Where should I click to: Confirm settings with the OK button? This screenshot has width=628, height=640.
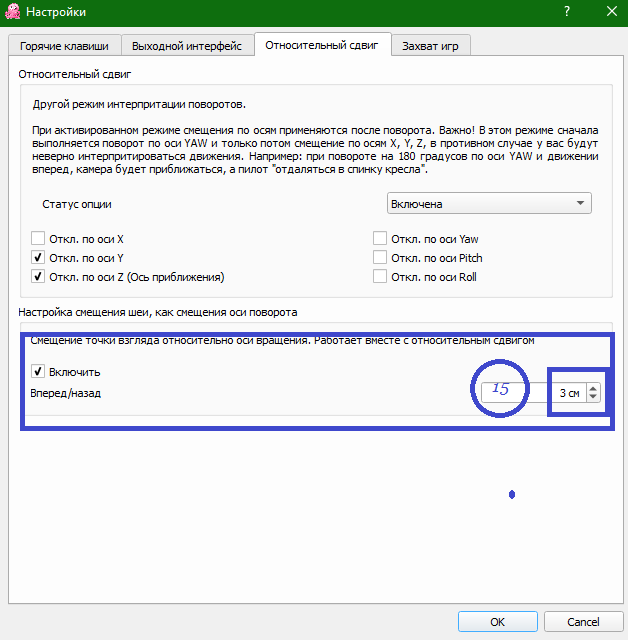tap(497, 622)
